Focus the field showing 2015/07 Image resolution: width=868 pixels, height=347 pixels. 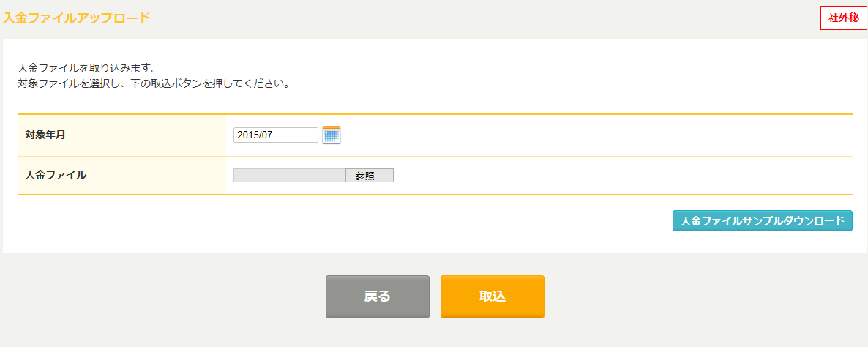click(276, 135)
